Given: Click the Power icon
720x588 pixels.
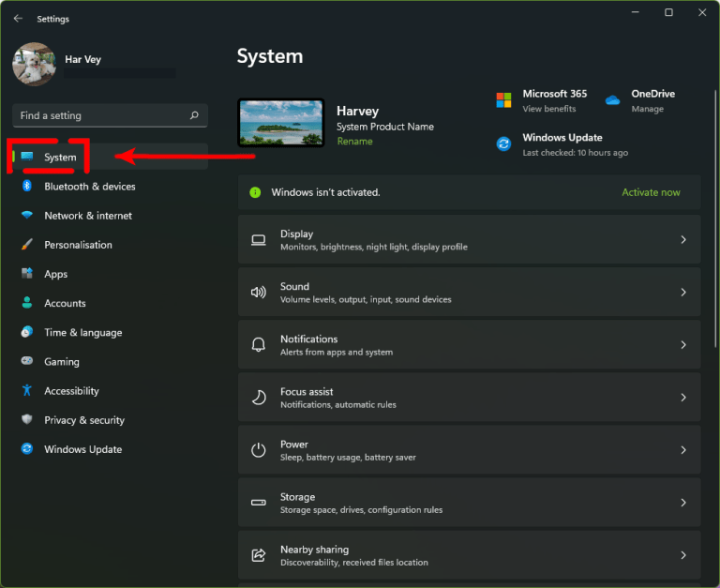Looking at the screenshot, I should pos(259,450).
